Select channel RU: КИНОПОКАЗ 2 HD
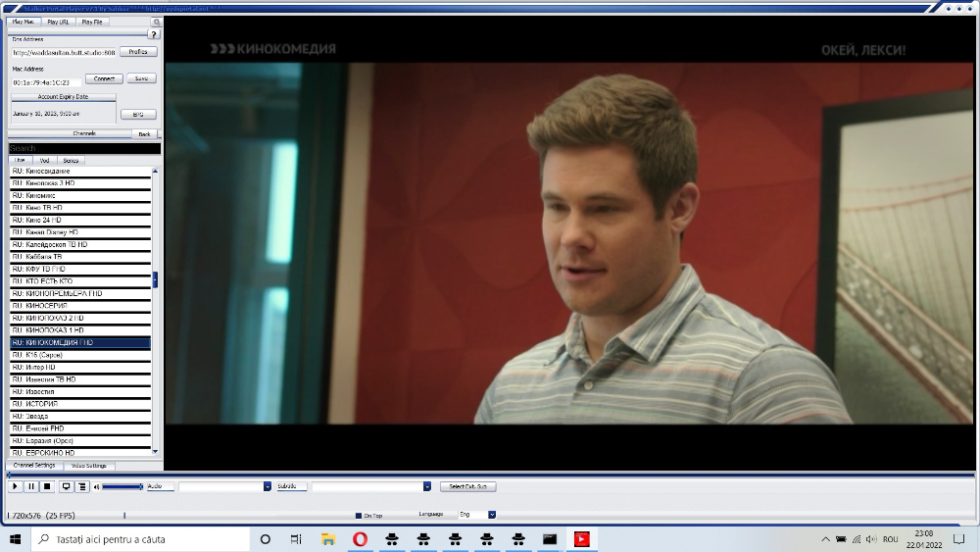This screenshot has height=552, width=980. 80,319
